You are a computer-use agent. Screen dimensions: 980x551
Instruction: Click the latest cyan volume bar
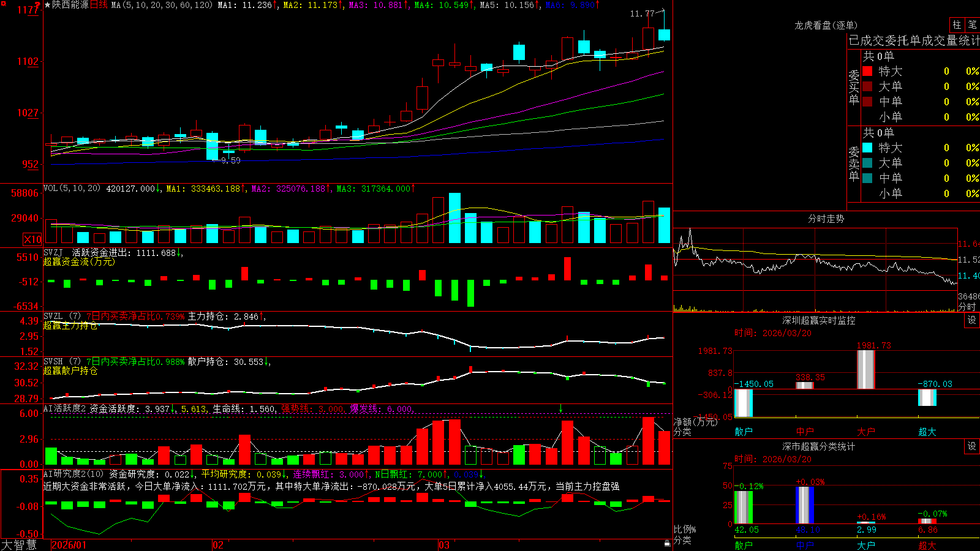pos(664,225)
